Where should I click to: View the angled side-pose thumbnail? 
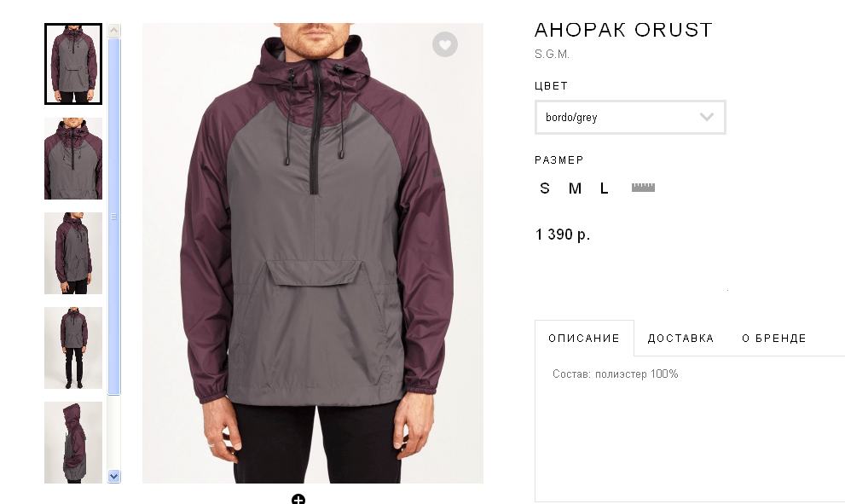(73, 252)
